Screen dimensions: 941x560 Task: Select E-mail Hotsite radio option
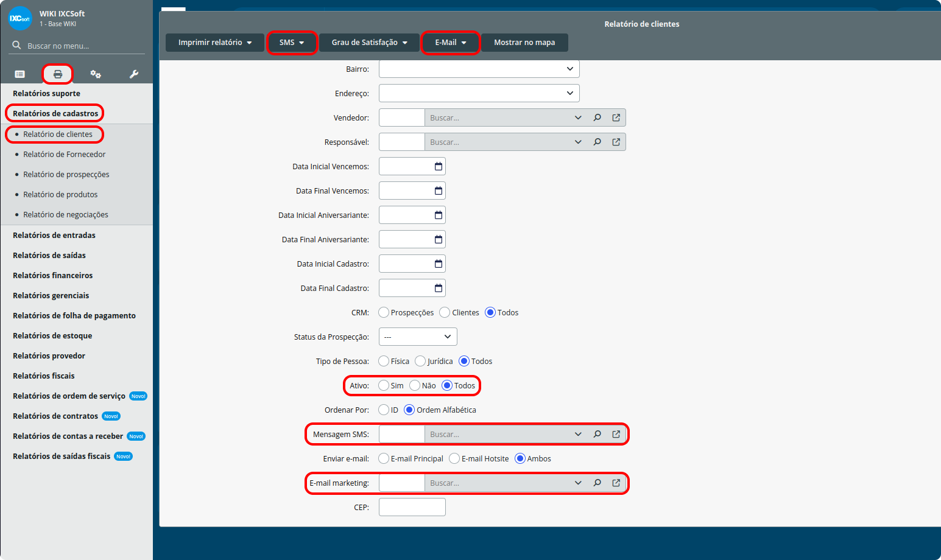(x=454, y=458)
